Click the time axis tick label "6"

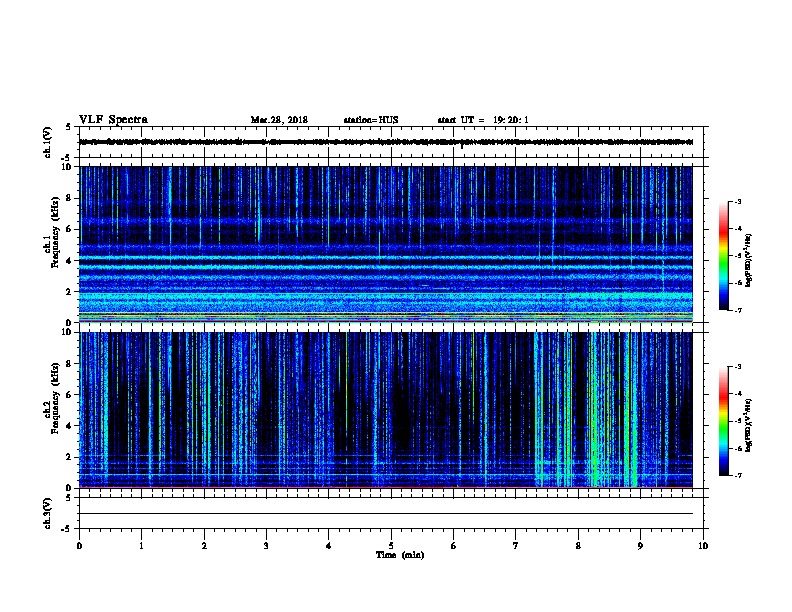click(x=454, y=545)
